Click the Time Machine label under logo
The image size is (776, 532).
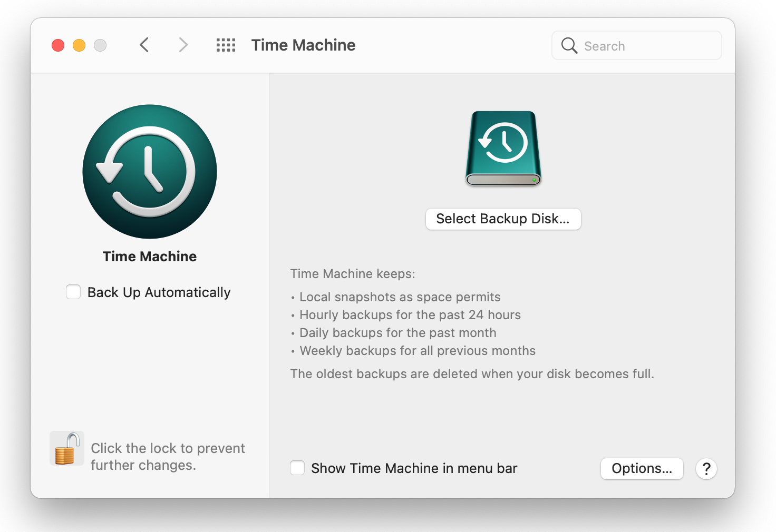pyautogui.click(x=150, y=257)
